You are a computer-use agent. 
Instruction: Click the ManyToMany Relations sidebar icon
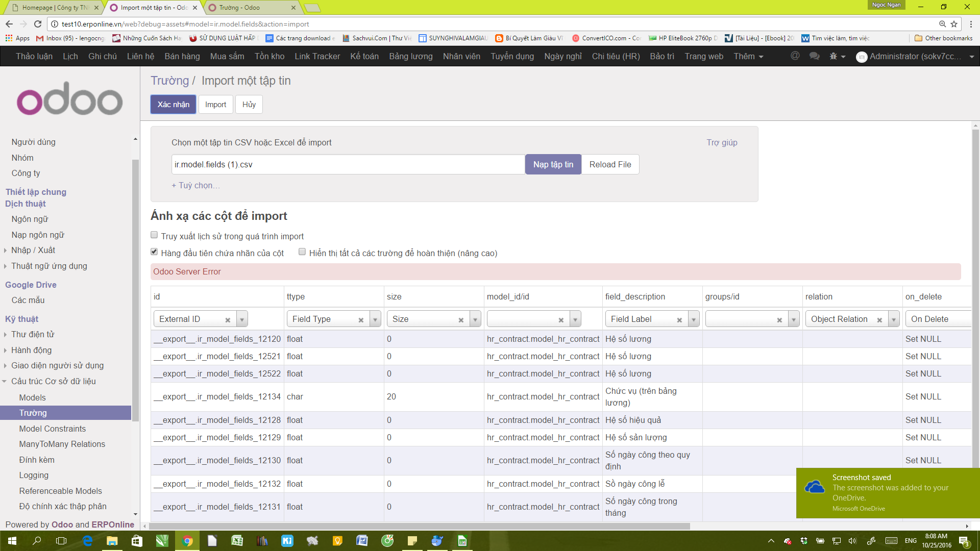click(x=62, y=444)
